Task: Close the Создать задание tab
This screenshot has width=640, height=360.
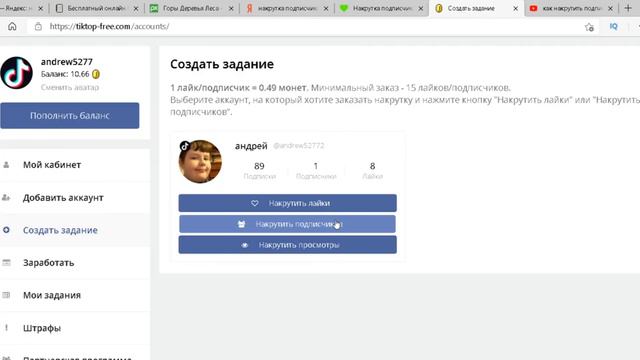Action: click(516, 8)
